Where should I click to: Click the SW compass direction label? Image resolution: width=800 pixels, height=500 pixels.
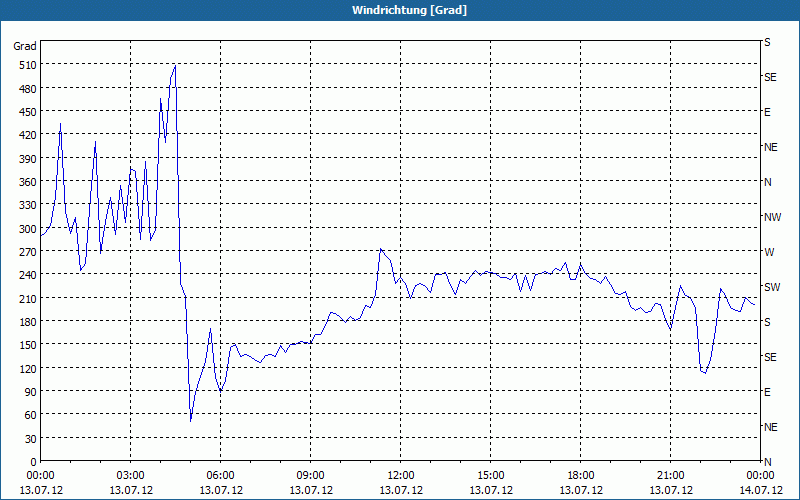click(772, 287)
